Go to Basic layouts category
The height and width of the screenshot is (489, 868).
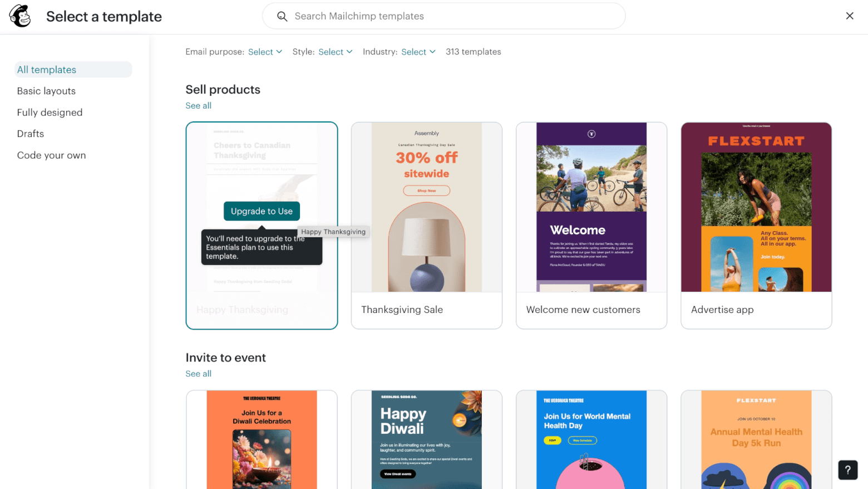(46, 91)
